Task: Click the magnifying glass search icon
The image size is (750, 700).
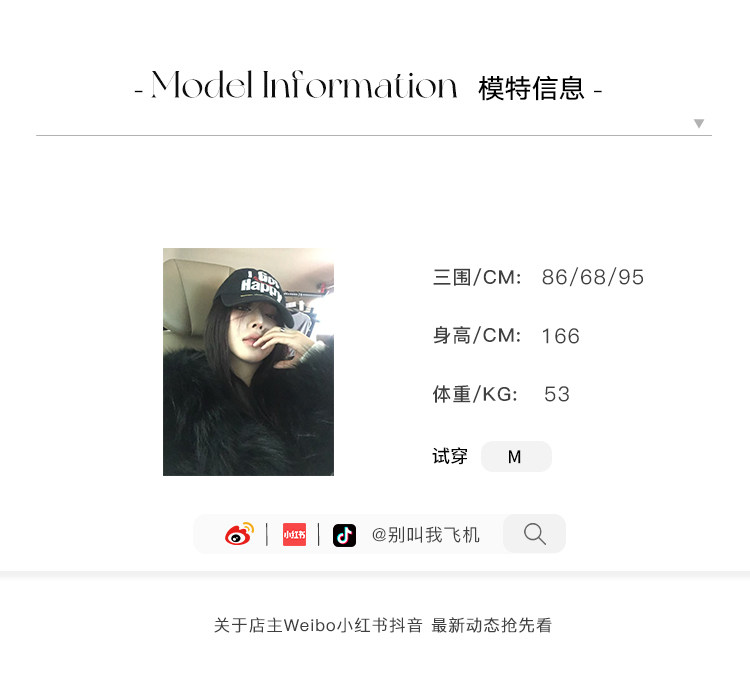Action: click(x=534, y=534)
